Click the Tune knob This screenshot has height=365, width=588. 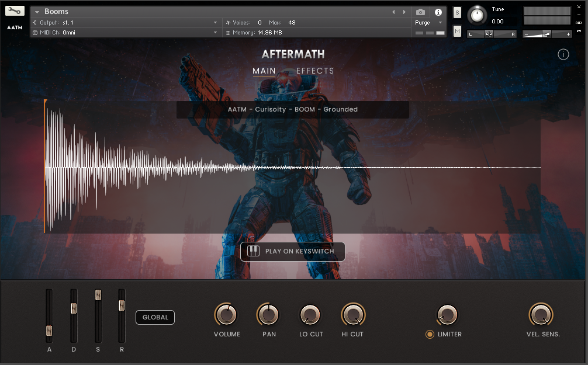[x=478, y=16]
